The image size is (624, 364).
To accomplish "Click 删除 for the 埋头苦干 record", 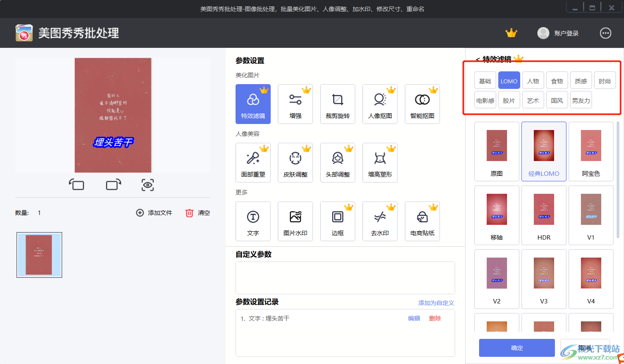I will [x=435, y=318].
